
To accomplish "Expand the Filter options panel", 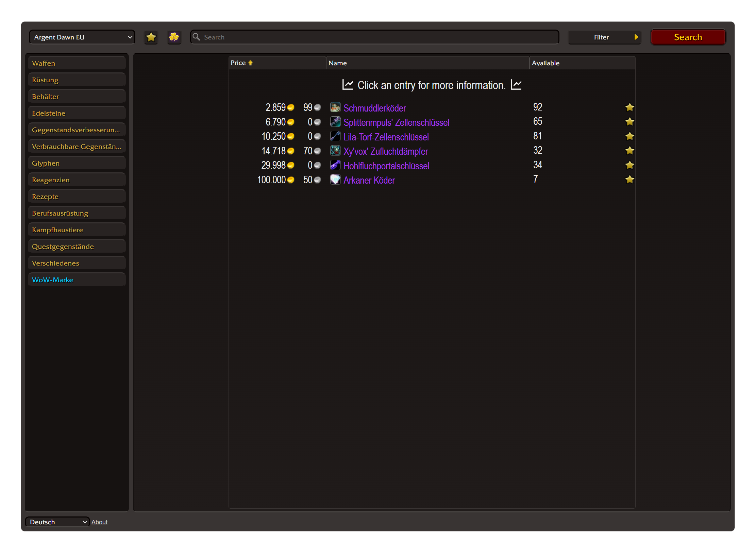I will [x=605, y=37].
